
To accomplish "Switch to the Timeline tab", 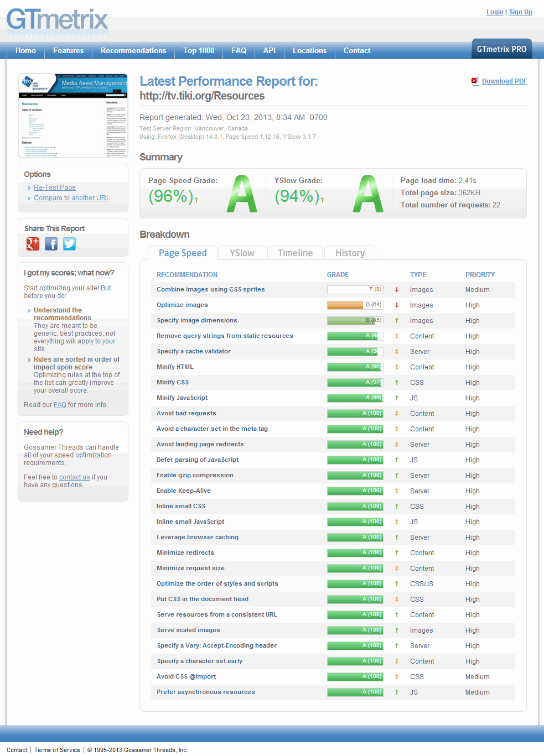I will [x=295, y=253].
